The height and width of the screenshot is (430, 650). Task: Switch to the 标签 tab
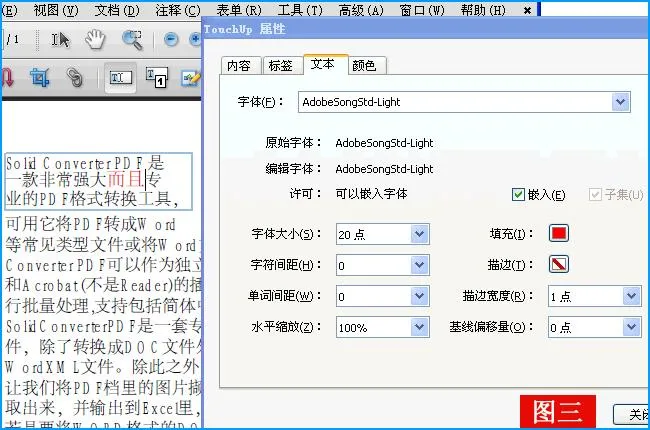[x=281, y=66]
